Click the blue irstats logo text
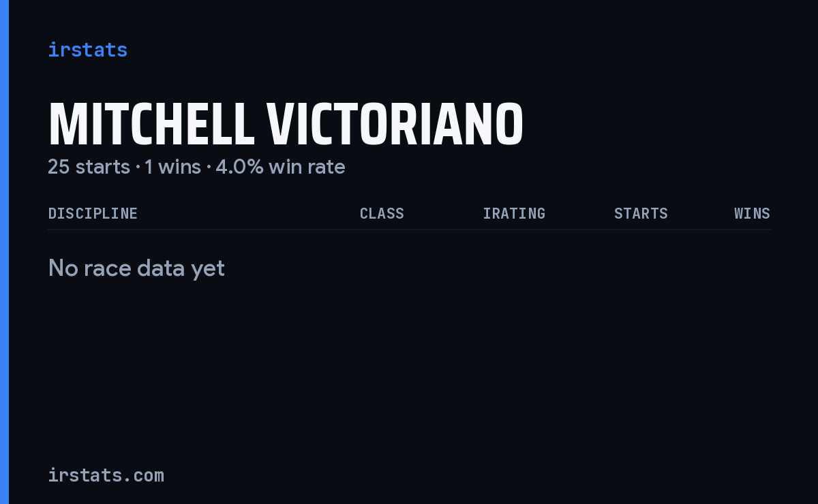Screen dimensions: 818x504 click(88, 50)
